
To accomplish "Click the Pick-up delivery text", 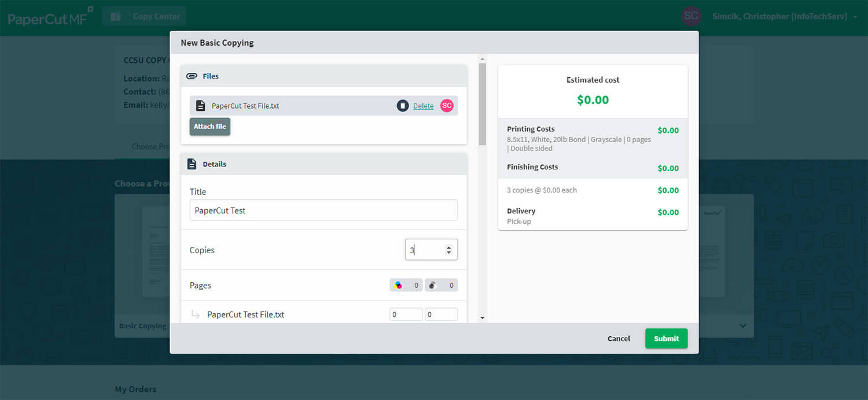I will [519, 221].
